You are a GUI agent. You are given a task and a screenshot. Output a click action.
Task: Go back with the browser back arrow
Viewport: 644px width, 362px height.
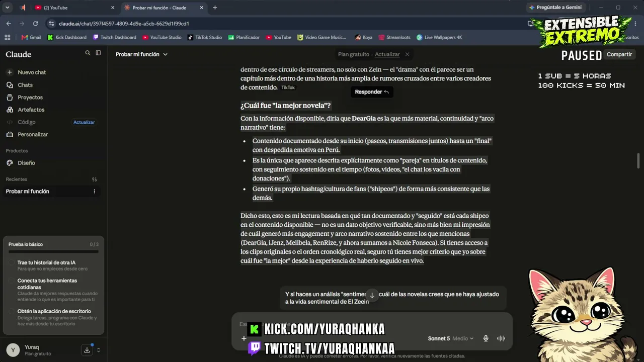tap(9, 24)
